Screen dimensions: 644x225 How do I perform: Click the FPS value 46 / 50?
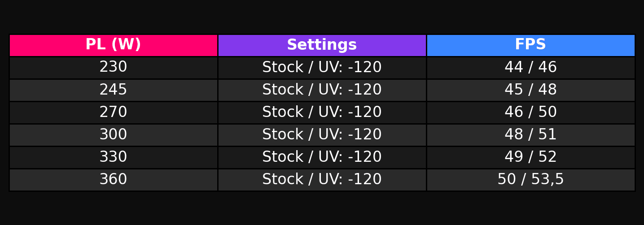[530, 112]
